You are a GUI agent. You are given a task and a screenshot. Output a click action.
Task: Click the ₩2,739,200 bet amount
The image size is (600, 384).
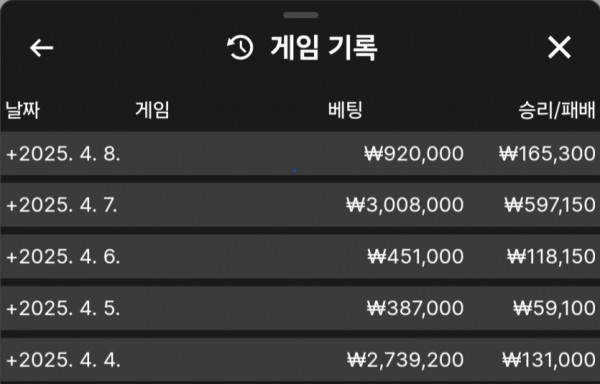click(x=406, y=360)
